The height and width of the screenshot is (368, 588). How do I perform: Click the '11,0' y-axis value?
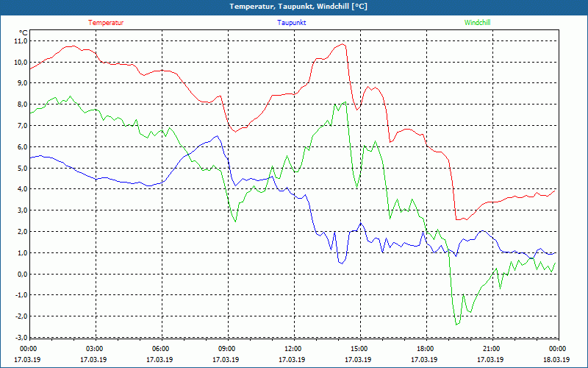click(x=21, y=40)
